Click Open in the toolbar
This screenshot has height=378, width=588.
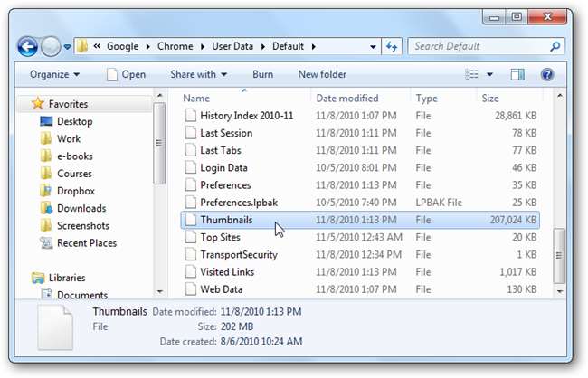127,74
